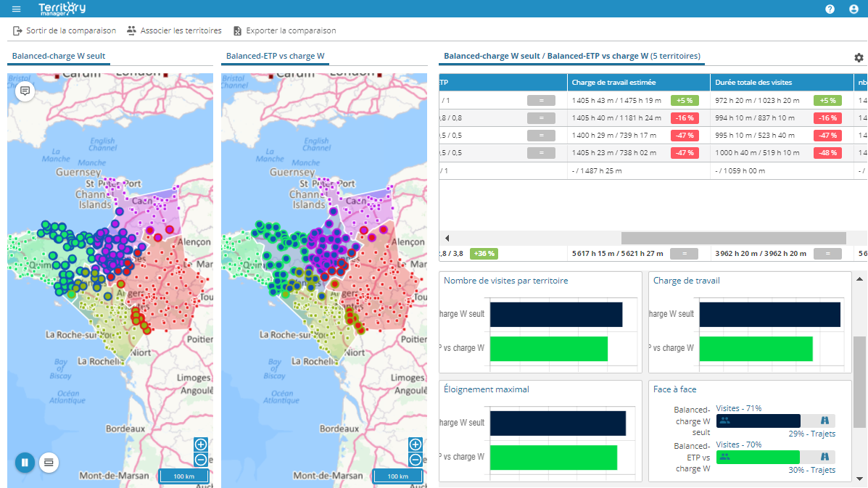Image resolution: width=868 pixels, height=488 pixels.
Task: Click the comment bubble icon on left map
Action: tap(25, 91)
